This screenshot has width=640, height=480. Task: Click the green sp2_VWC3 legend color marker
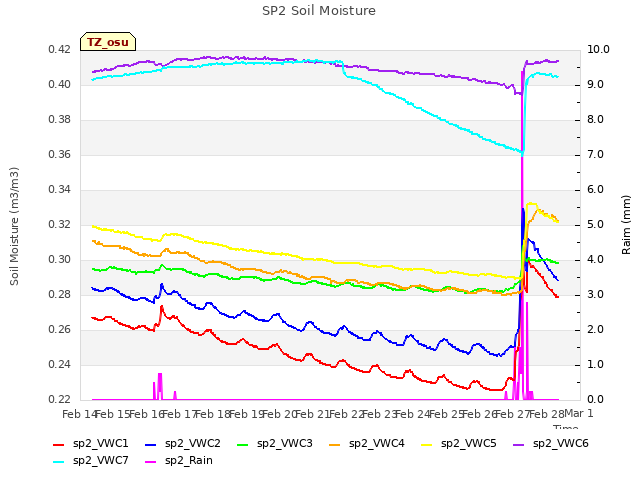pos(243,445)
